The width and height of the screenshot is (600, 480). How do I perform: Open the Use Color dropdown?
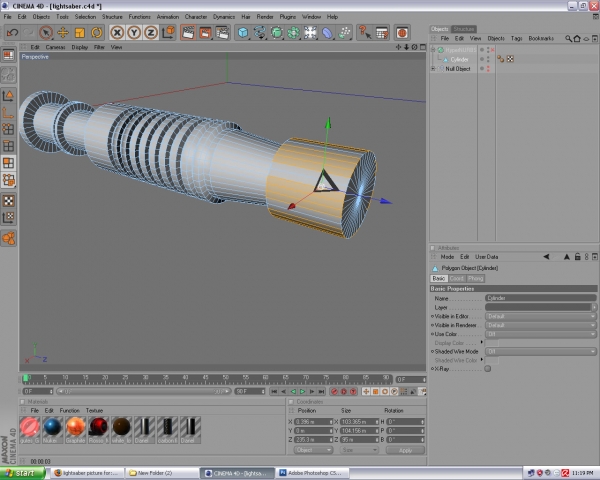click(x=541, y=334)
